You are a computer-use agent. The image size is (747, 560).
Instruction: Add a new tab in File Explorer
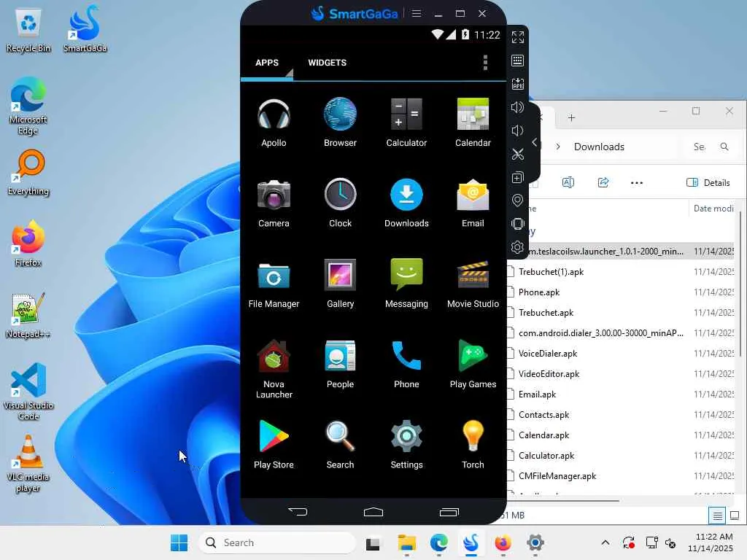coord(571,117)
